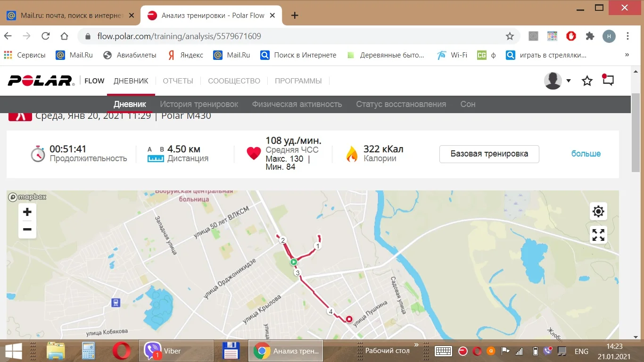Open the Яндекс bookmark

pos(185,55)
